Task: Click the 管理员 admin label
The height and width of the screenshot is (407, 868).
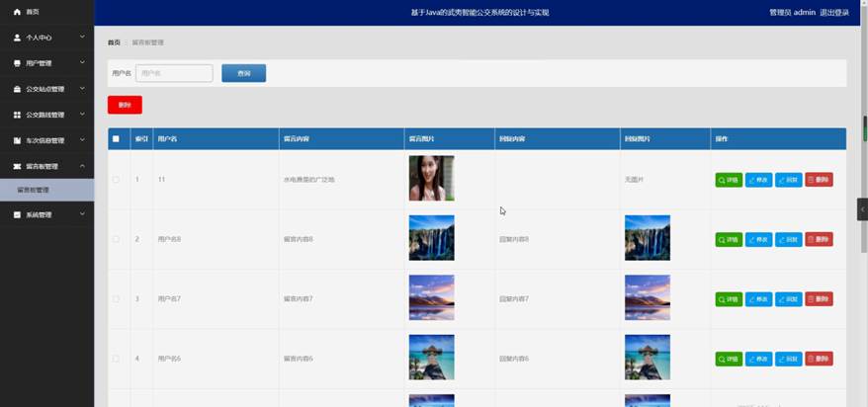Action: (792, 12)
